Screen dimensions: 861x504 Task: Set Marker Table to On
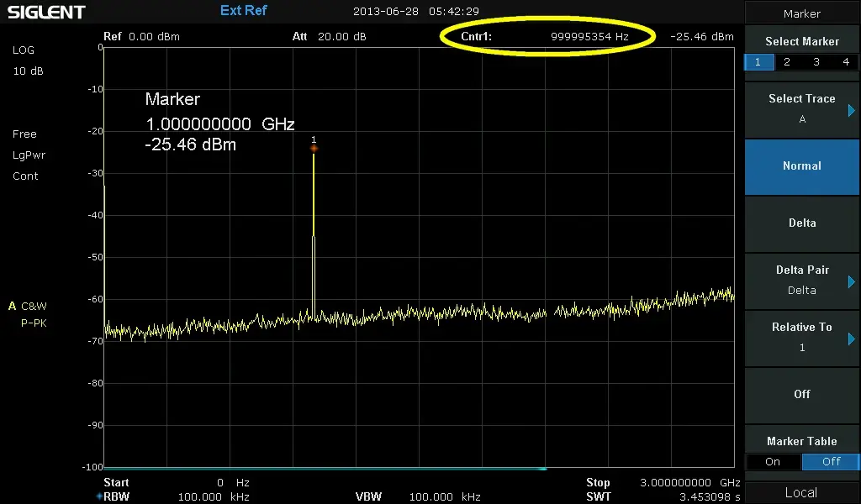click(773, 462)
